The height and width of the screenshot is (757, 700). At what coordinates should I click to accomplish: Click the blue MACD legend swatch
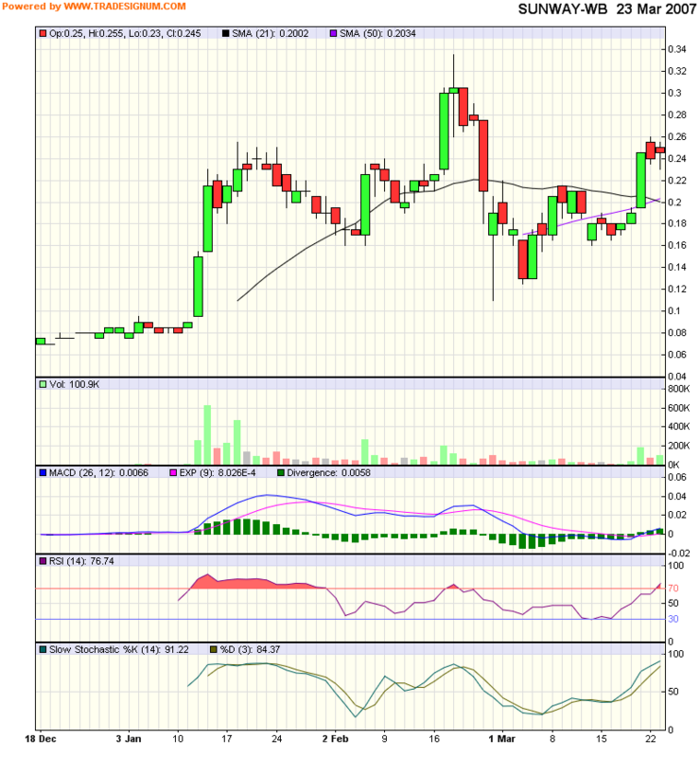click(43, 472)
